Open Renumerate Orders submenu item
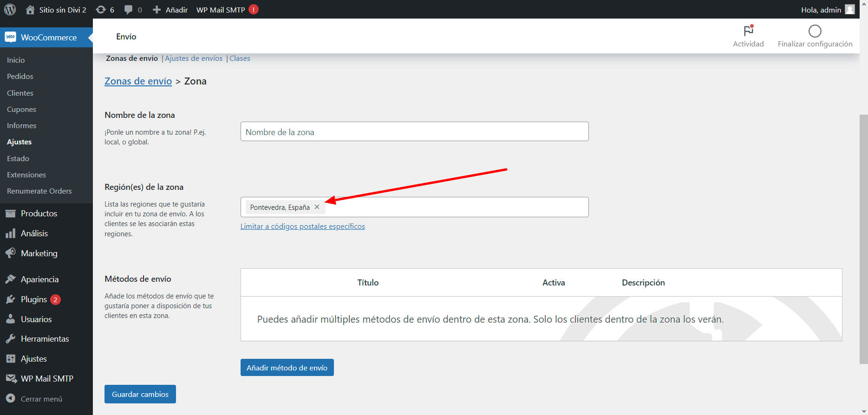868x415 pixels. coord(39,191)
